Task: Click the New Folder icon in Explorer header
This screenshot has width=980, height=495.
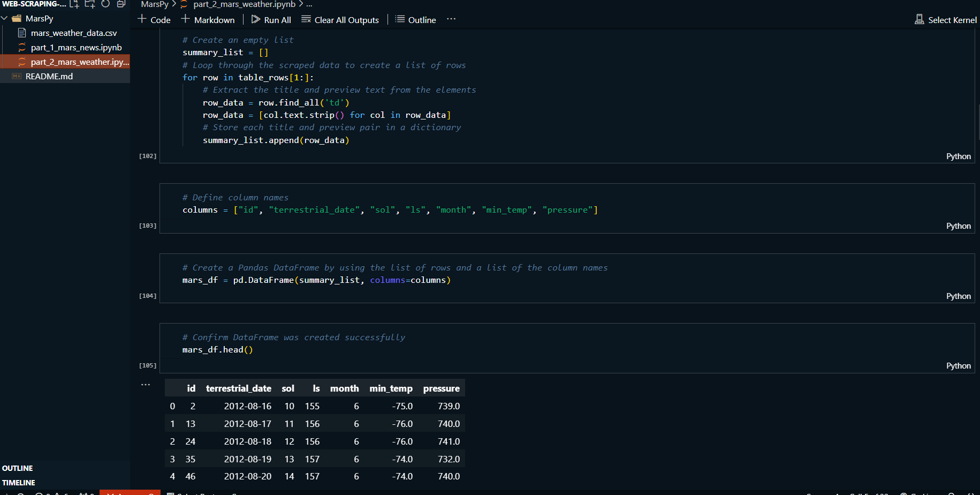Action: (x=90, y=4)
